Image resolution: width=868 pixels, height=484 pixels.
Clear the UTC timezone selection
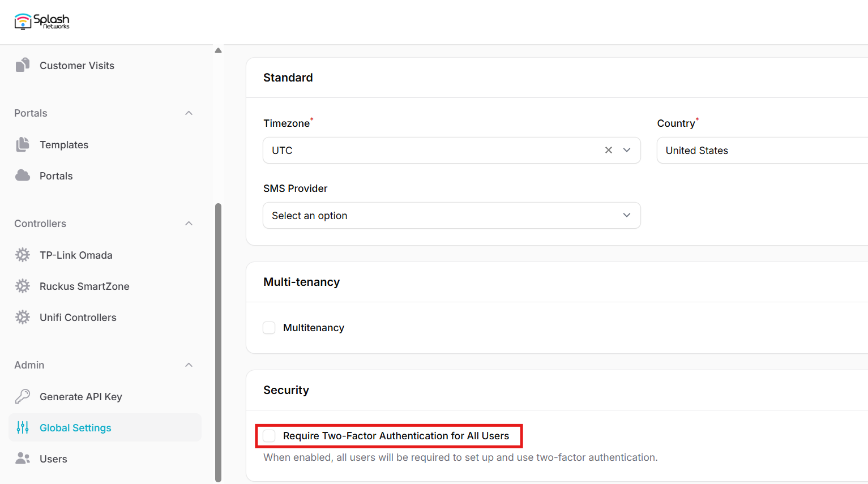pos(609,150)
